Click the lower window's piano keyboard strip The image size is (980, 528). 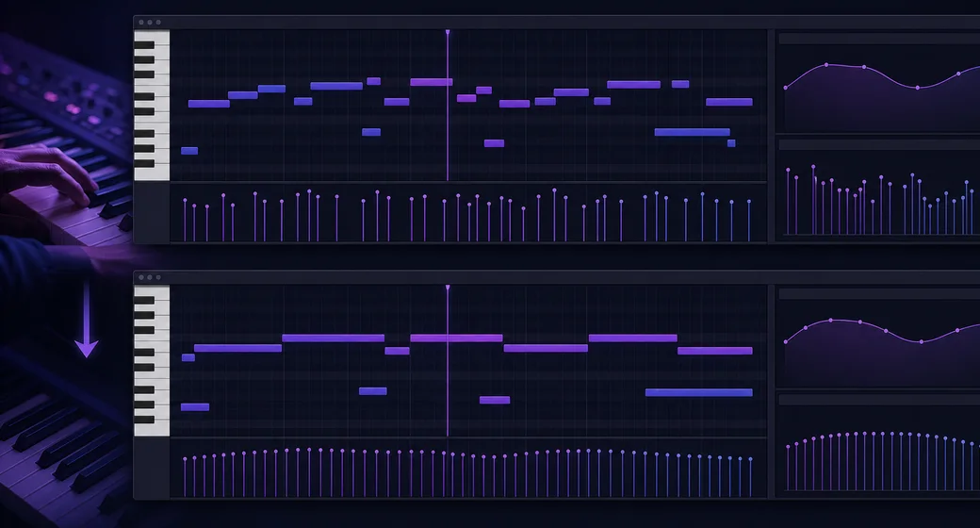coord(152,361)
